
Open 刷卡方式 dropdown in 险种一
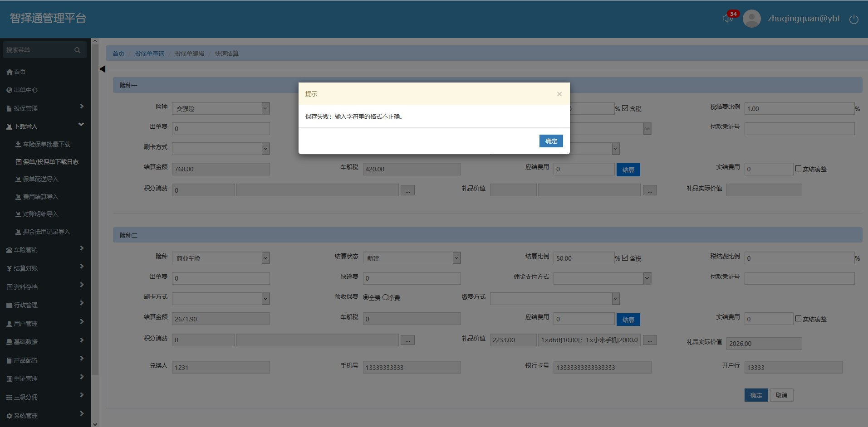coord(221,149)
